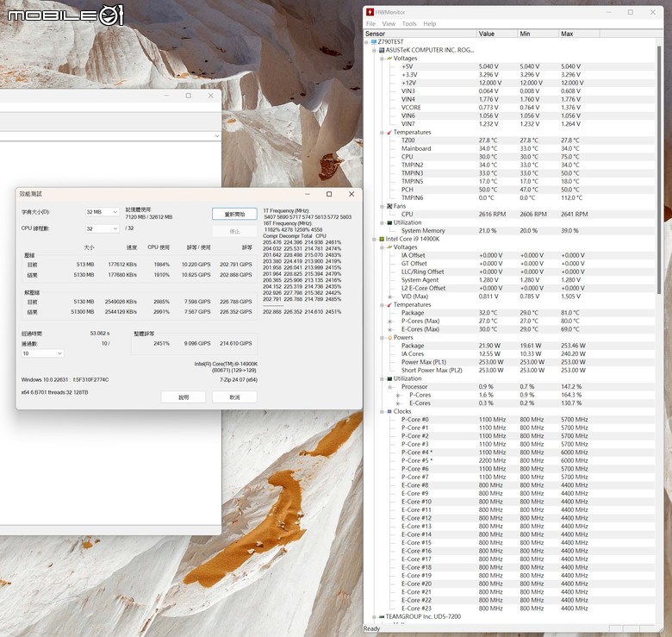The width and height of the screenshot is (672, 637).
Task: Click the fan CPU value 2616 RPM
Action: click(x=492, y=215)
